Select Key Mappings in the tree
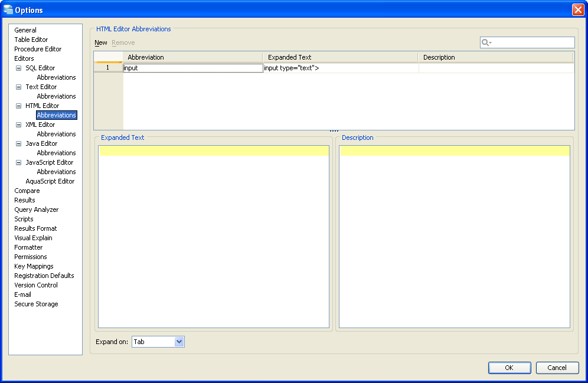Viewport: 588px width, 383px height. 34,266
